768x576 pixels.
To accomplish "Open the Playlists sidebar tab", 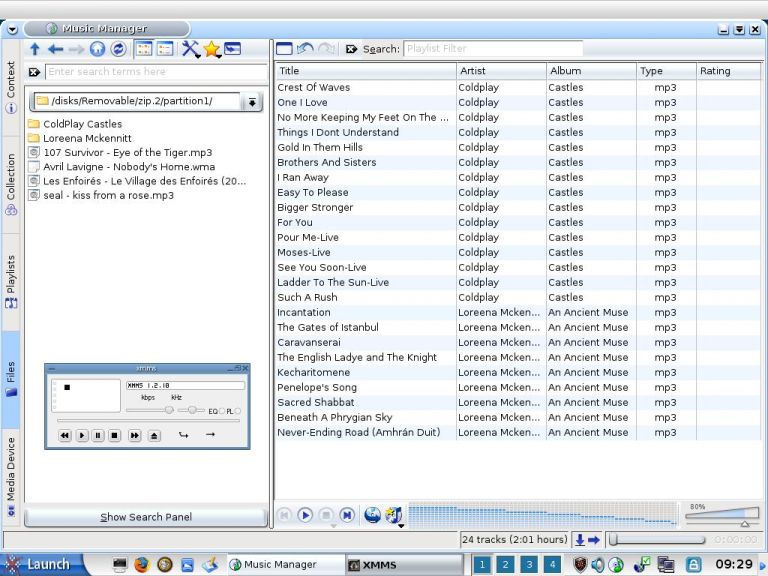I will point(11,282).
